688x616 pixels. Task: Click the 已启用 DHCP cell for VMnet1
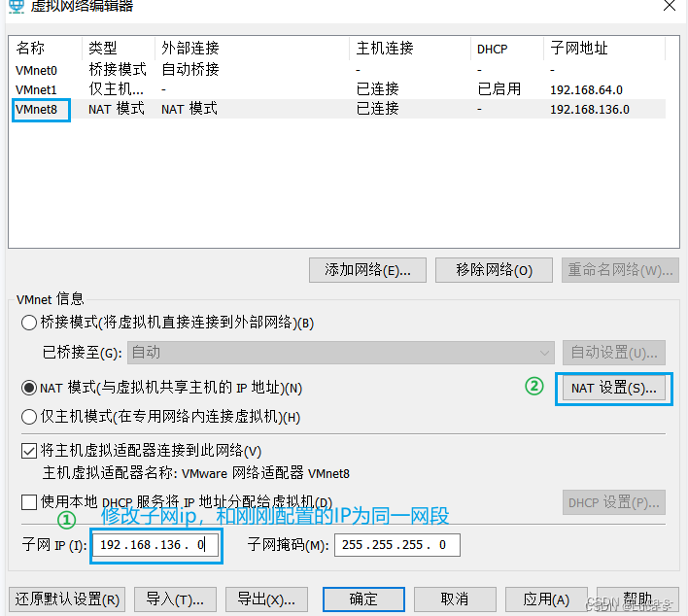[x=499, y=89]
